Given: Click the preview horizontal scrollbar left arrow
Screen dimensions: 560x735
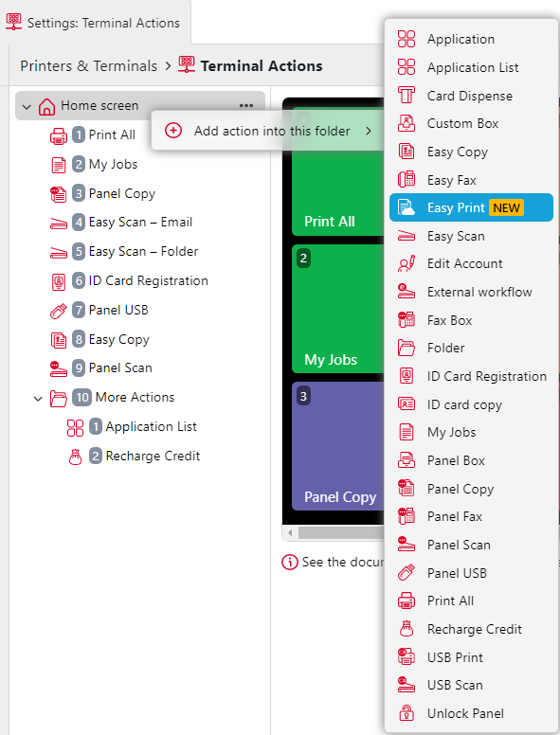Looking at the screenshot, I should [290, 532].
